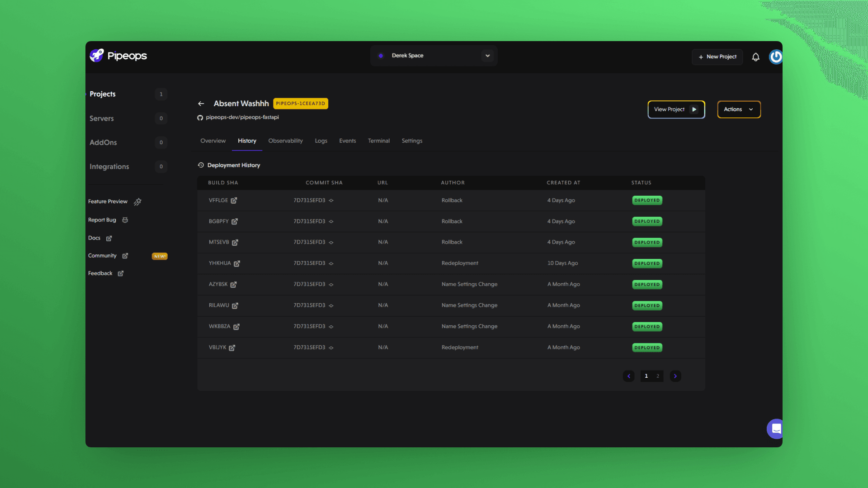Click the 10 Days Ago created date
The image size is (868, 488).
click(x=562, y=263)
